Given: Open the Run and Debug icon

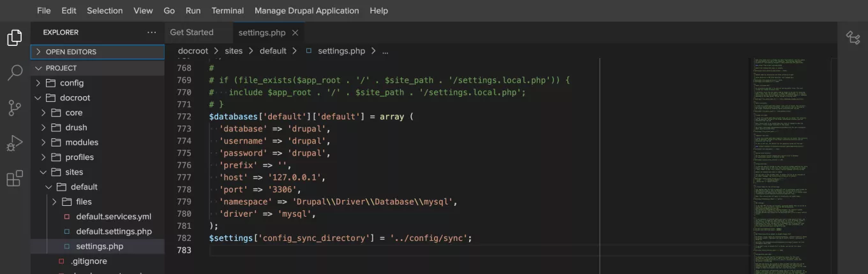Looking at the screenshot, I should pyautogui.click(x=15, y=143).
